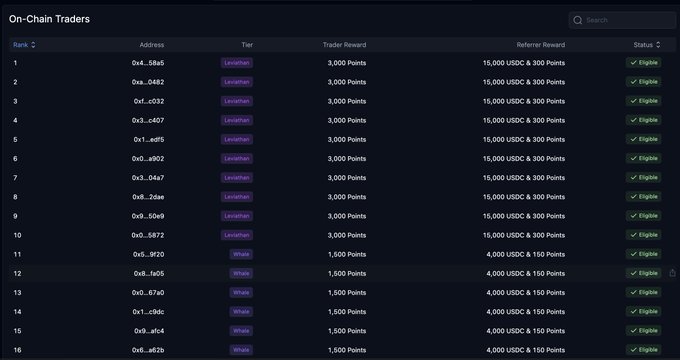Select address 0x9...afc4
This screenshot has height=360, width=680.
(x=149, y=331)
